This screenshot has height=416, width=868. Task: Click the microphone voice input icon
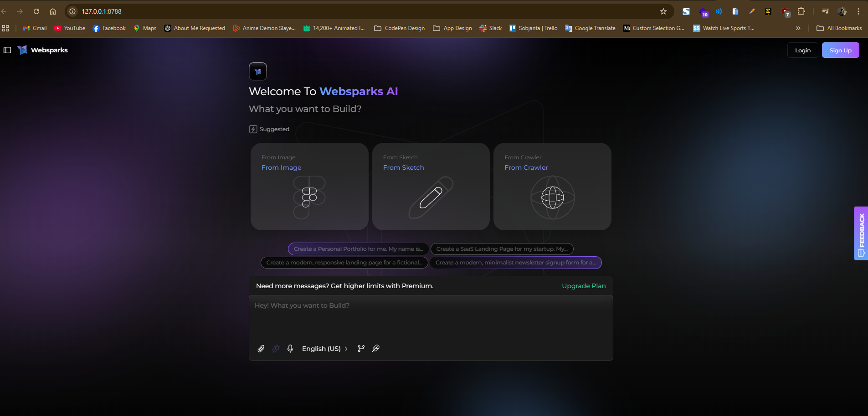[x=290, y=349]
